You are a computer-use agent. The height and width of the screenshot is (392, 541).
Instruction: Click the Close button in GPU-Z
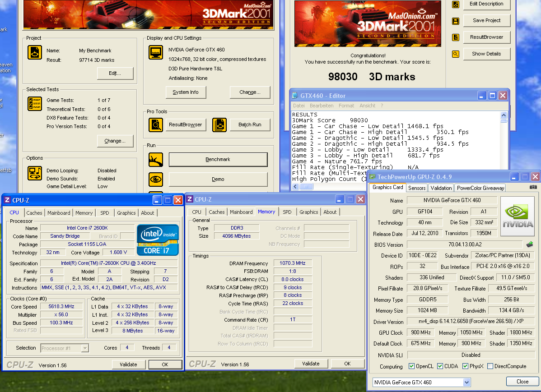tap(522, 382)
